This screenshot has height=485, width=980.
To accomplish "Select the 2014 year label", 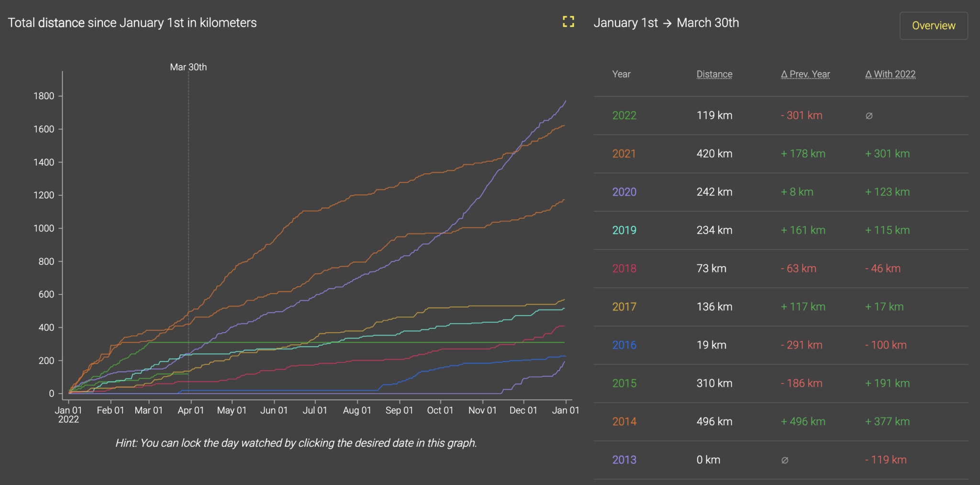I will pos(624,421).
